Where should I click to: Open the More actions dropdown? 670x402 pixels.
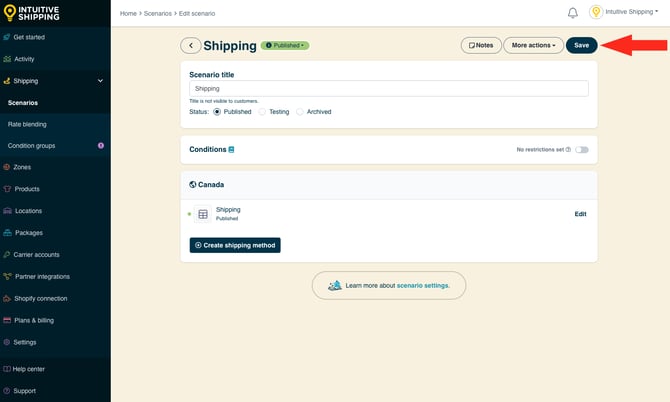533,45
